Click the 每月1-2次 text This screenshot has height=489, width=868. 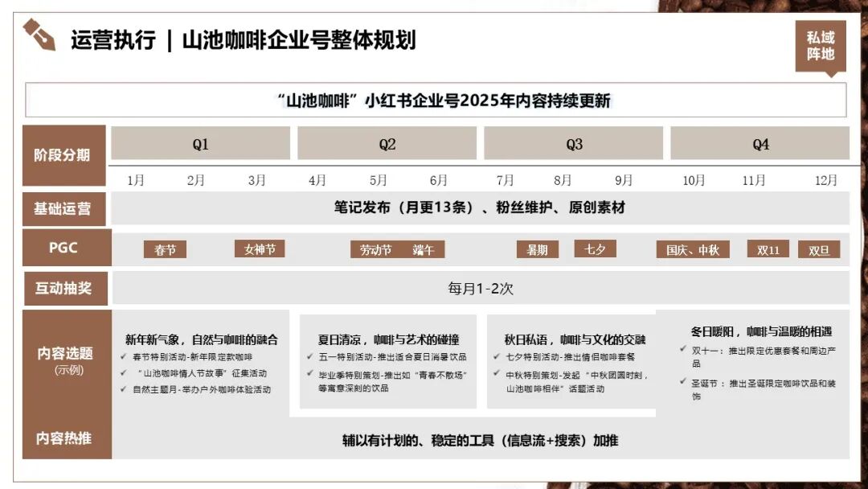pos(481,289)
